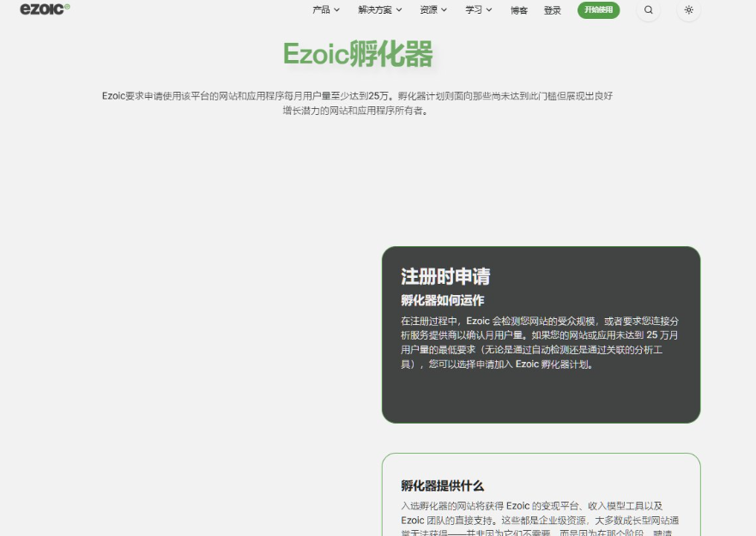Expand the 资源 dropdown menu

coord(433,9)
